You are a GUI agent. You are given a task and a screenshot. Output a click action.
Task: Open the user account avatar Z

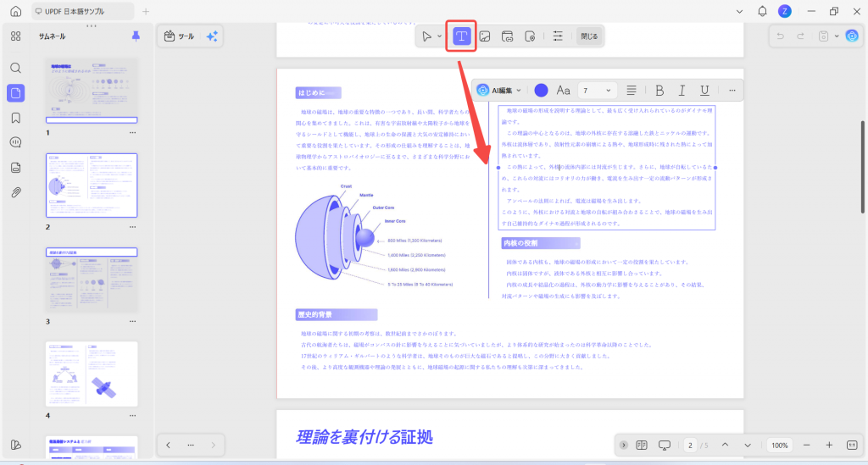pos(784,11)
